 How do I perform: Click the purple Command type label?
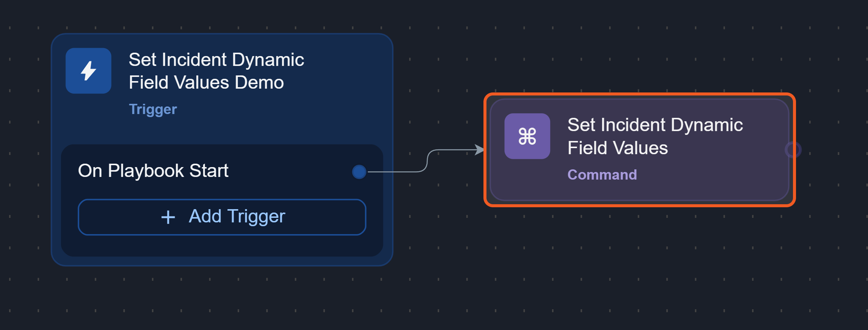(x=602, y=175)
